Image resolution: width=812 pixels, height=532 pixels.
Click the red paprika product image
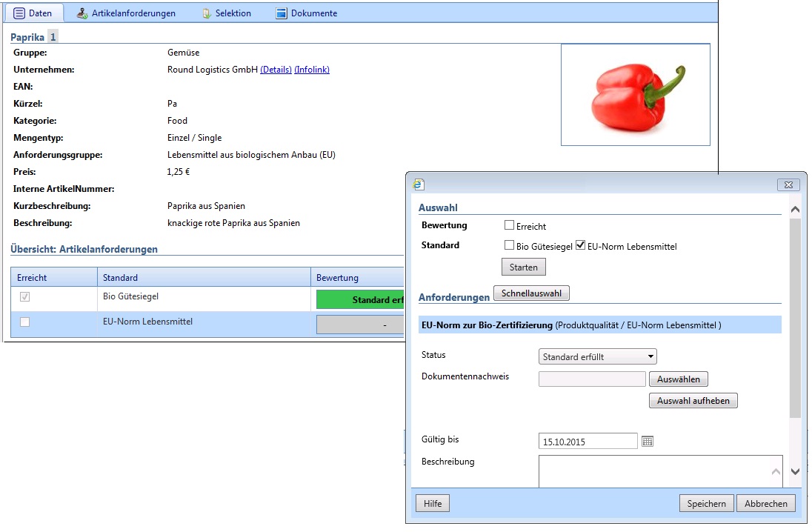[x=635, y=94]
